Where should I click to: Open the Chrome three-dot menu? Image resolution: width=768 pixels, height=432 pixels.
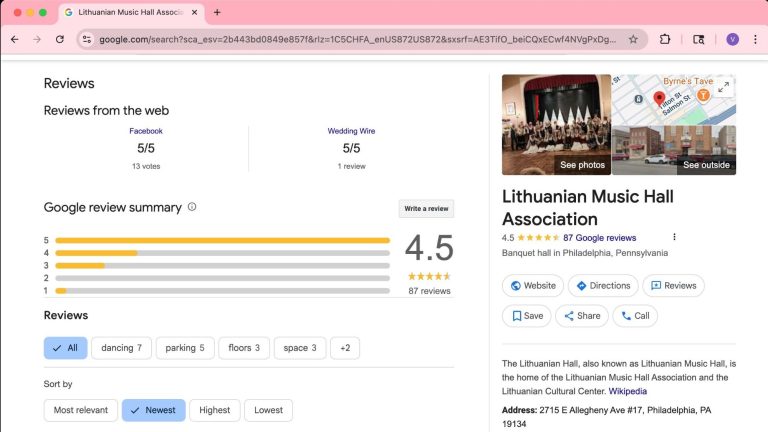point(755,40)
